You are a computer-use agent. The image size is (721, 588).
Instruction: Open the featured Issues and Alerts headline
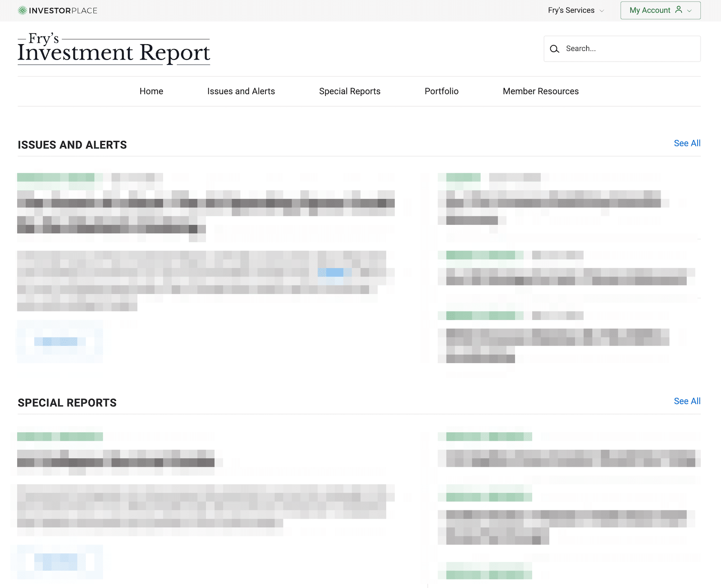click(x=205, y=212)
